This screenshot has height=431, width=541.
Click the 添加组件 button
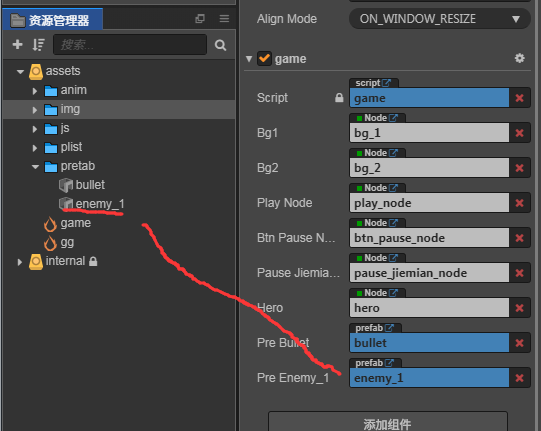click(x=388, y=422)
